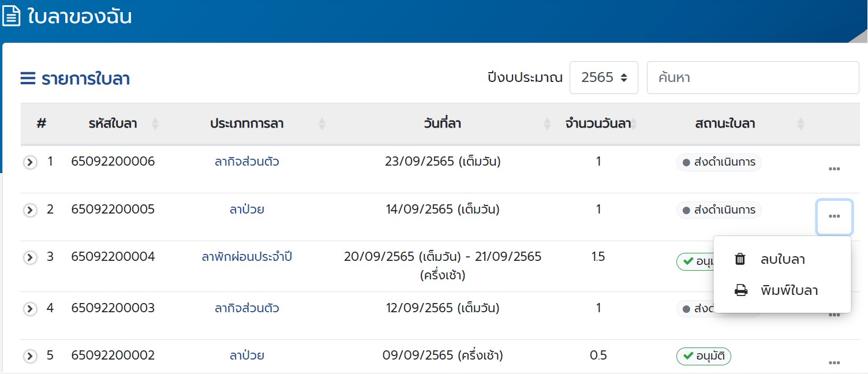Click the ค้นหา search field

pos(753,77)
